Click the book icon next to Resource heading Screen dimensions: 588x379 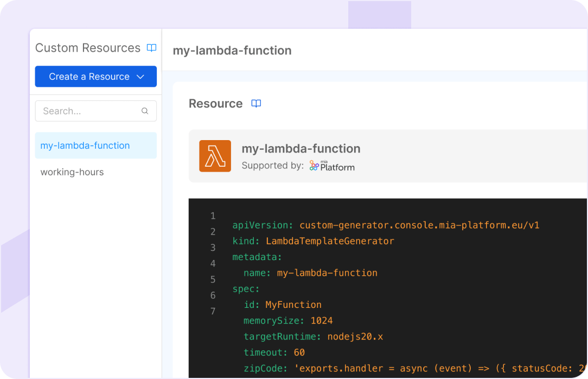click(256, 104)
